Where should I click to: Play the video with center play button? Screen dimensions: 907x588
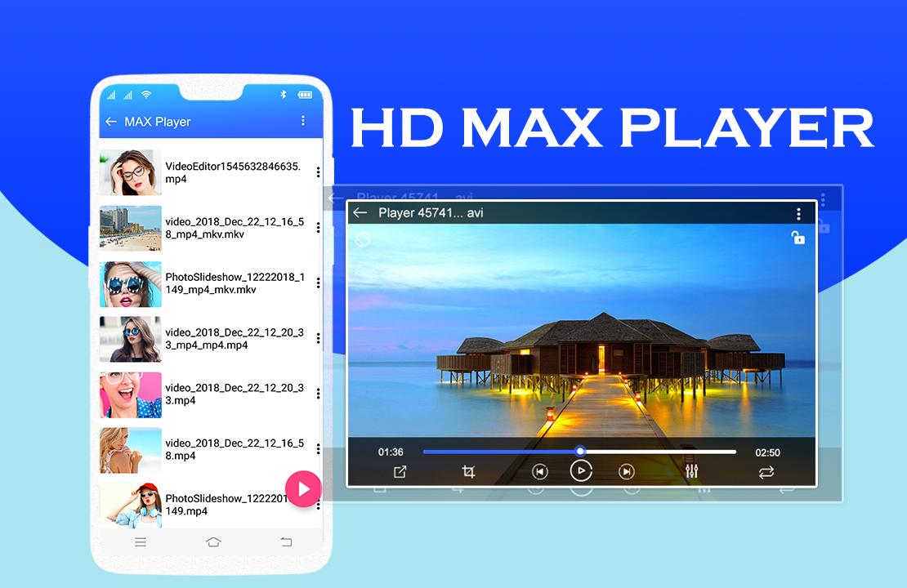tap(581, 471)
